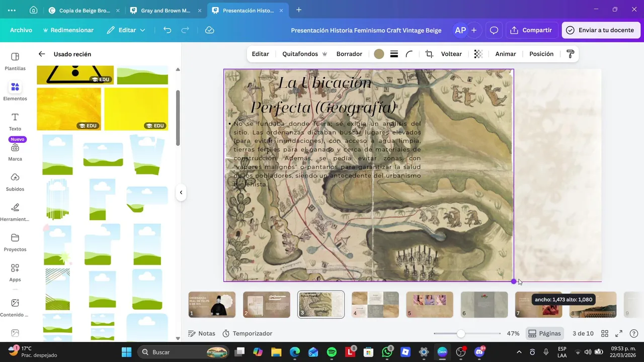The height and width of the screenshot is (362, 644).
Task: Toggle the Páginas thumbnail strip
Action: pyautogui.click(x=544, y=333)
